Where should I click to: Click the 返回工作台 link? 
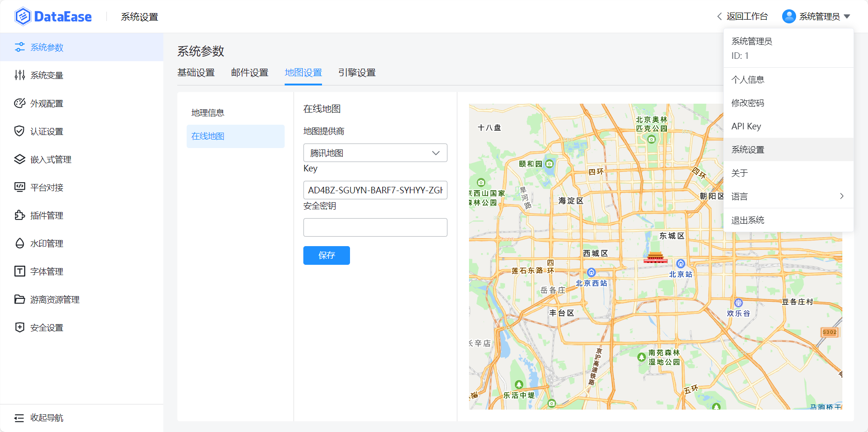747,16
